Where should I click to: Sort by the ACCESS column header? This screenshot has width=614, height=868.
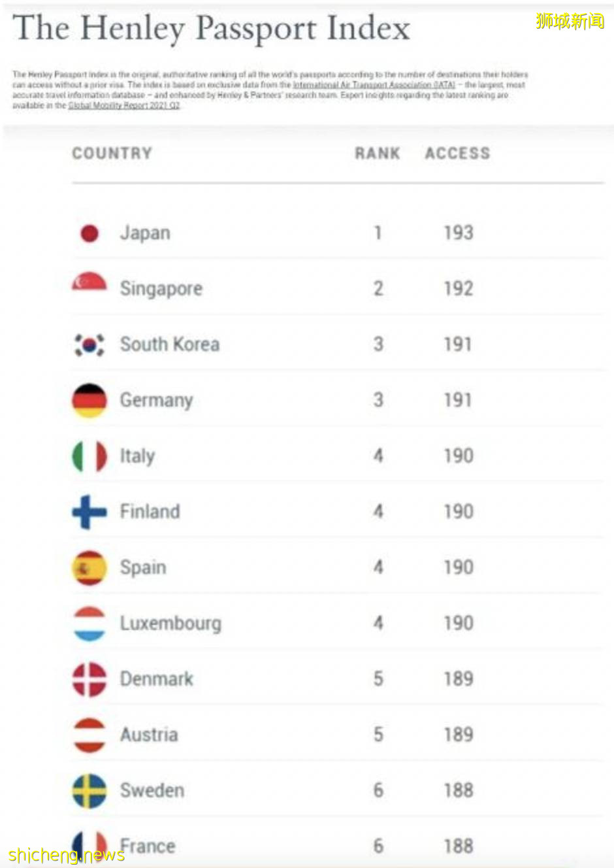(x=457, y=154)
